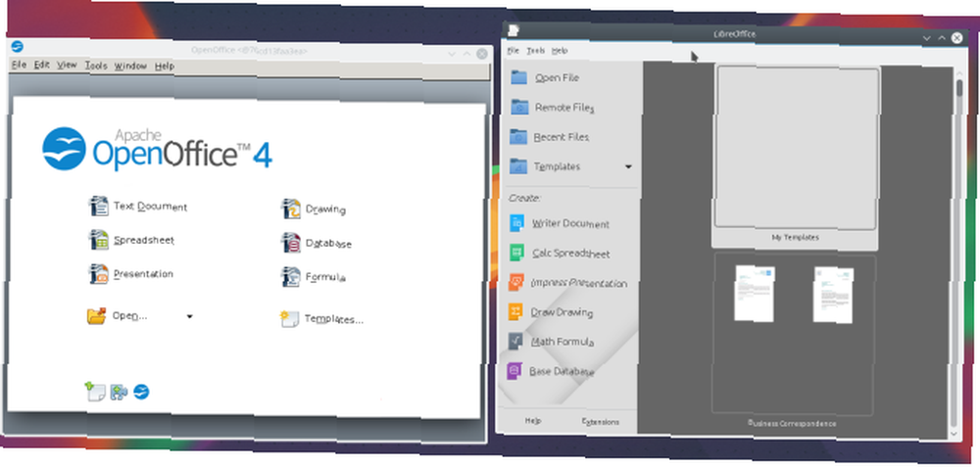Viewport: 980px width, 467px height.
Task: Click the Text Document icon in OpenOffice
Action: tap(99, 206)
